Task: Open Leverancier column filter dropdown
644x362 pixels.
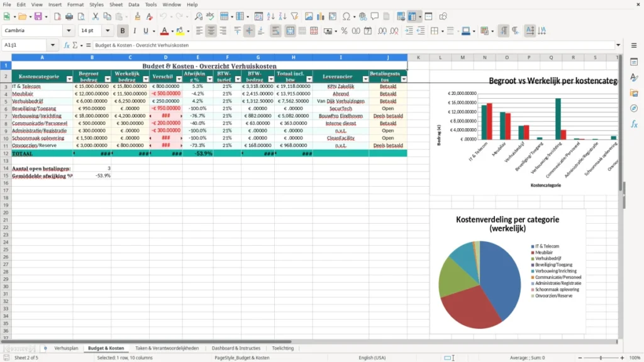Action: 365,79
